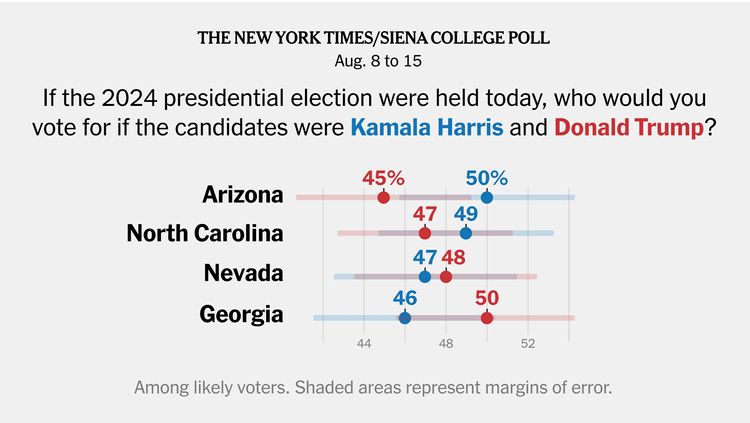
Task: Click Nevada's blue 47 Harris dot
Action: pos(425,277)
